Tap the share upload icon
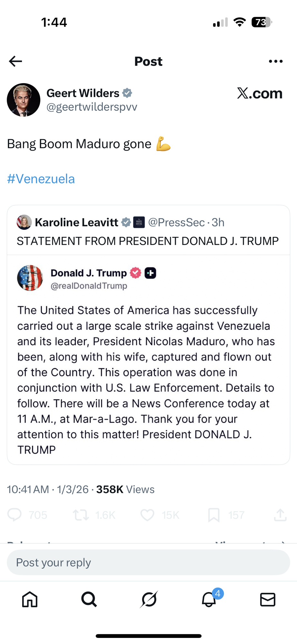The image size is (297, 644). pyautogui.click(x=280, y=515)
